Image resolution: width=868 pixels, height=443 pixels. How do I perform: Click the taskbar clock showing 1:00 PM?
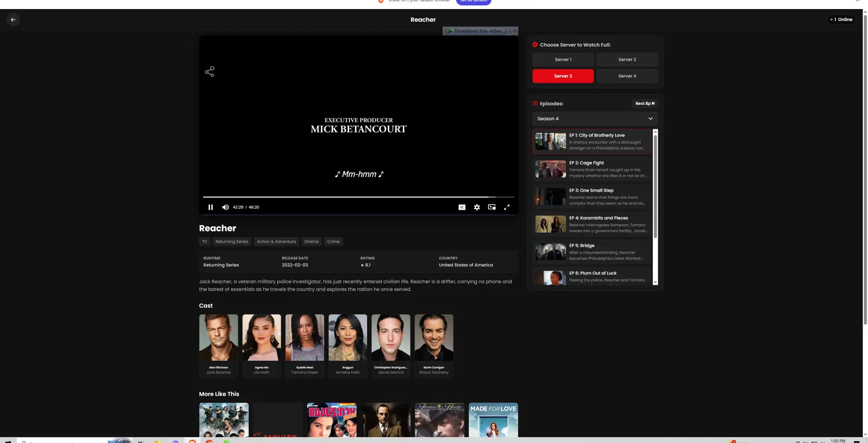838,441
